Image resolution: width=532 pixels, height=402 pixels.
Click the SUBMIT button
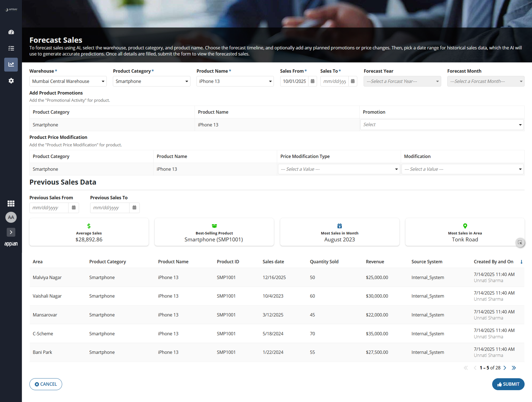[x=508, y=384]
